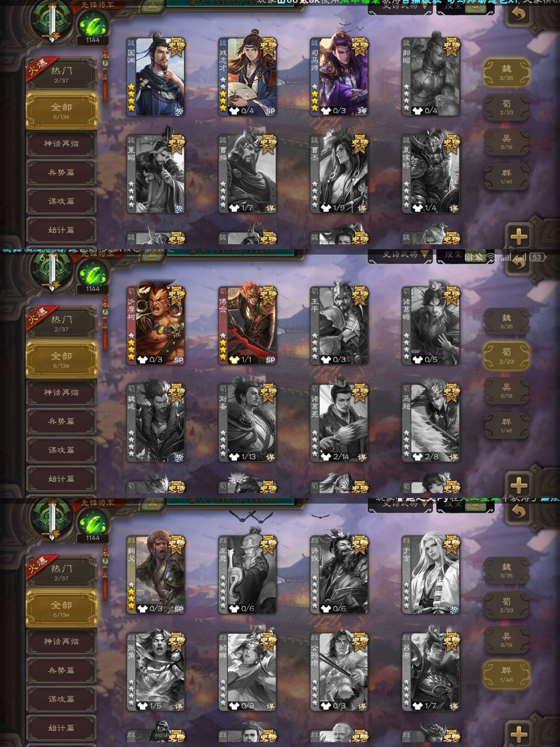Open the 曹操 hero card
The image size is (560, 747).
click(248, 174)
